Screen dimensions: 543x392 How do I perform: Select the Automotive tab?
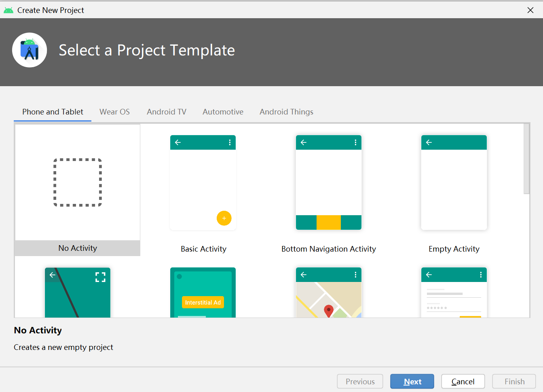click(223, 112)
